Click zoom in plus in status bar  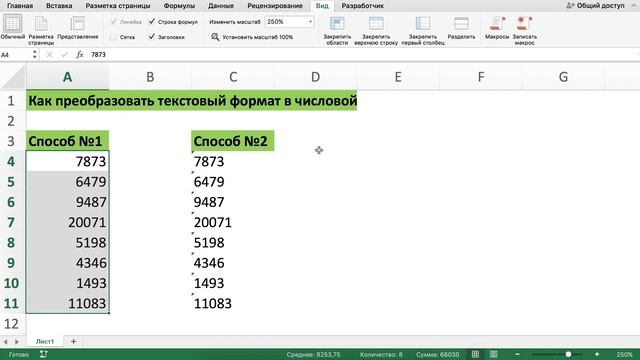pos(597,354)
